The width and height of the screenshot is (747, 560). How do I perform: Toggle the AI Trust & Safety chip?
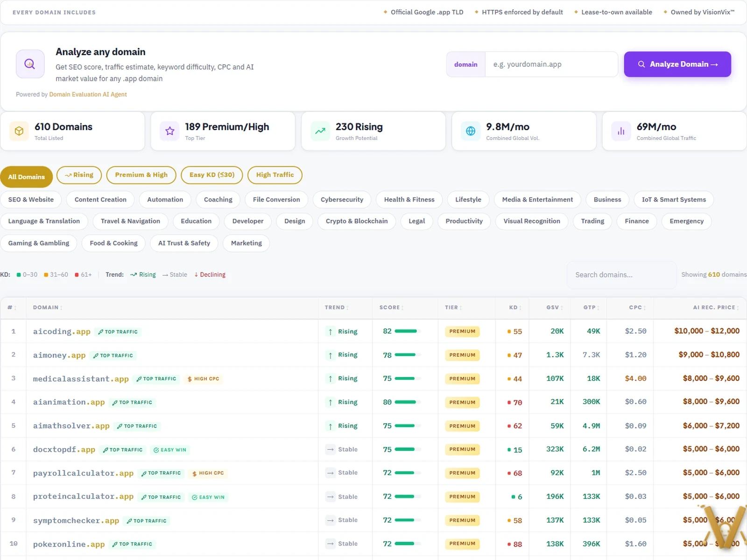coord(184,243)
